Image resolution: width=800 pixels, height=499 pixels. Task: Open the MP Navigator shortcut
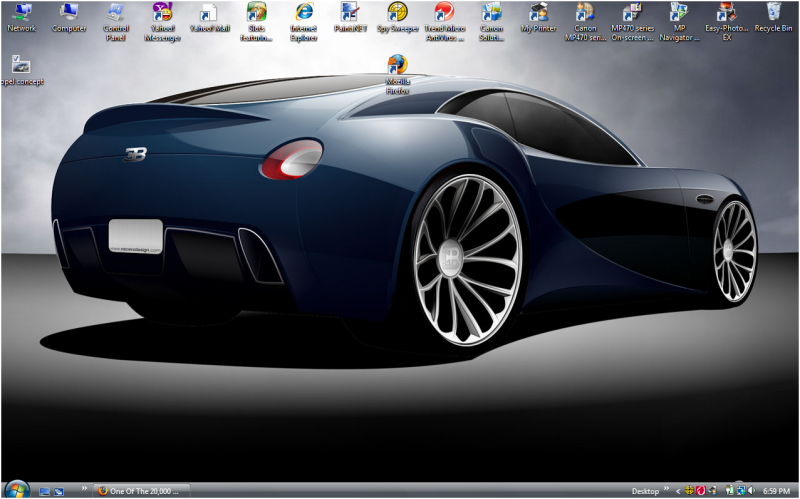coord(679,14)
